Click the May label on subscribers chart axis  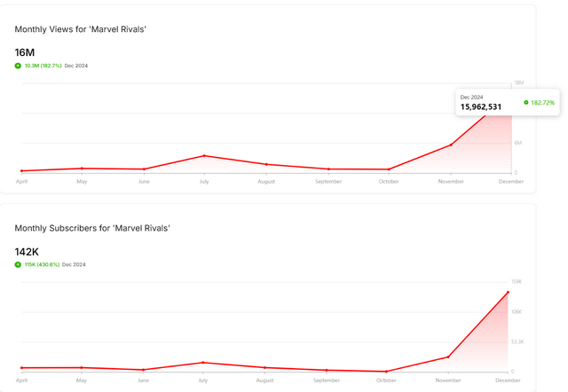coord(82,380)
